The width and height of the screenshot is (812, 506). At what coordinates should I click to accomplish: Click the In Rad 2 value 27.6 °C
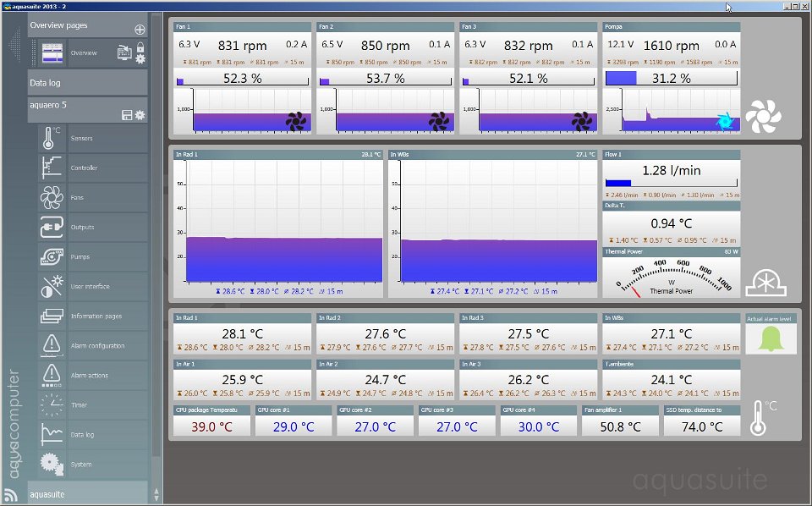pyautogui.click(x=386, y=334)
